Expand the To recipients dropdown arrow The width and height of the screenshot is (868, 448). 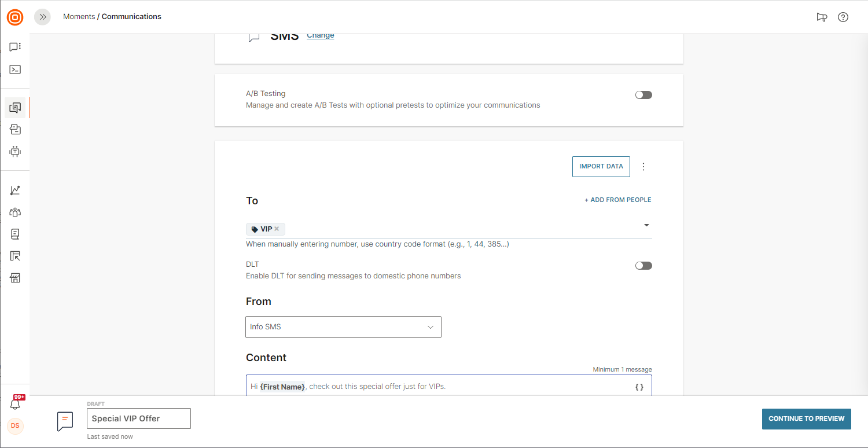(646, 225)
